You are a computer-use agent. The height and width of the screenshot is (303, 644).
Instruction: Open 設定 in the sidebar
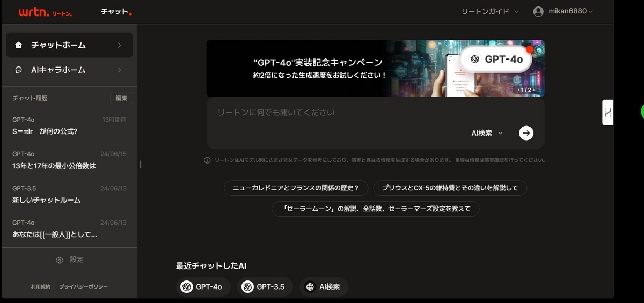pos(70,260)
